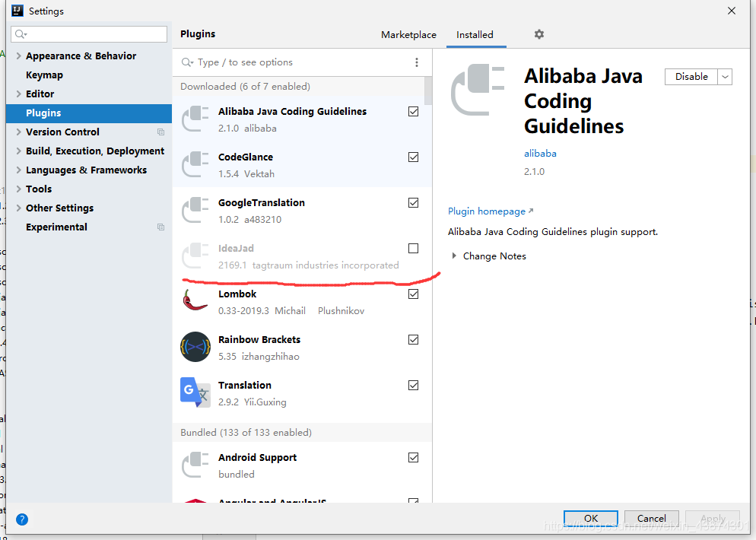Select the CodeGlance plugin name
Image resolution: width=756 pixels, height=540 pixels.
point(246,157)
